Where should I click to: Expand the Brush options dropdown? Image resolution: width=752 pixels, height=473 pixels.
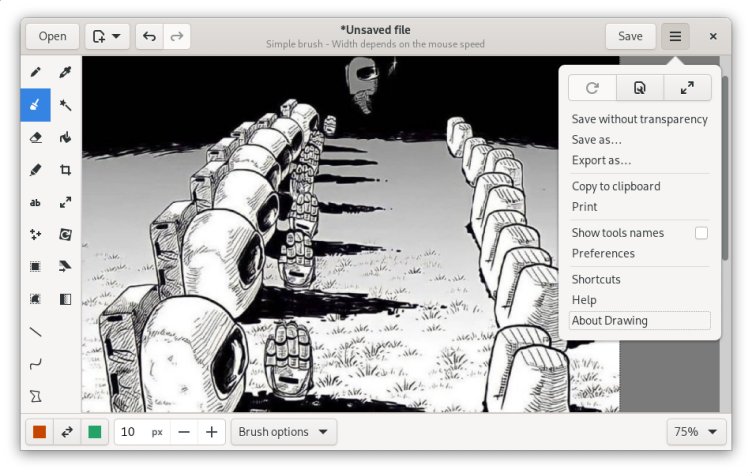pos(283,432)
